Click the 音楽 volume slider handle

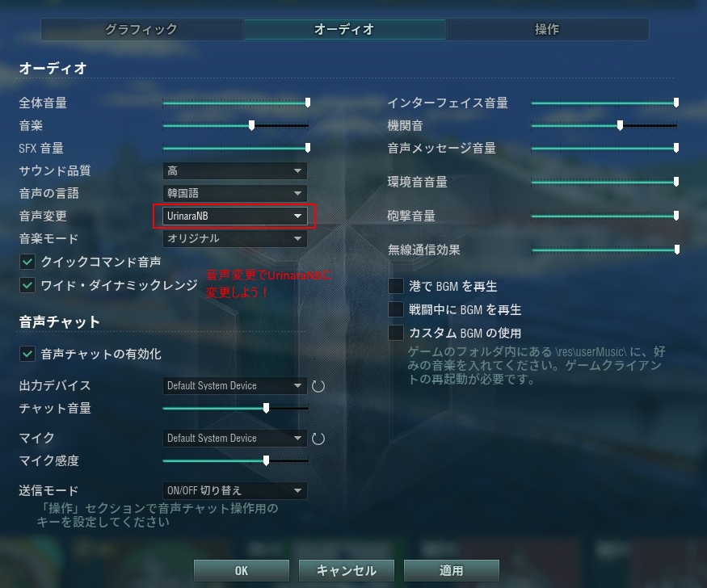pos(251,125)
